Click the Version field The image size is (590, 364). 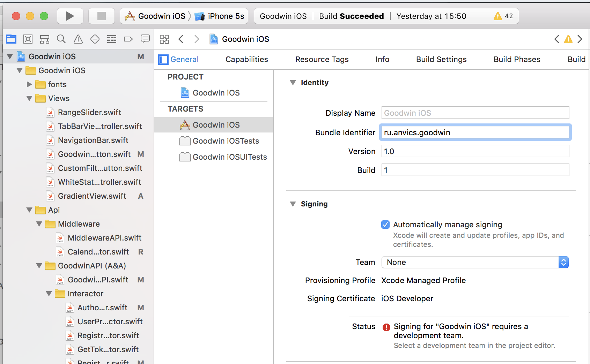[475, 151]
